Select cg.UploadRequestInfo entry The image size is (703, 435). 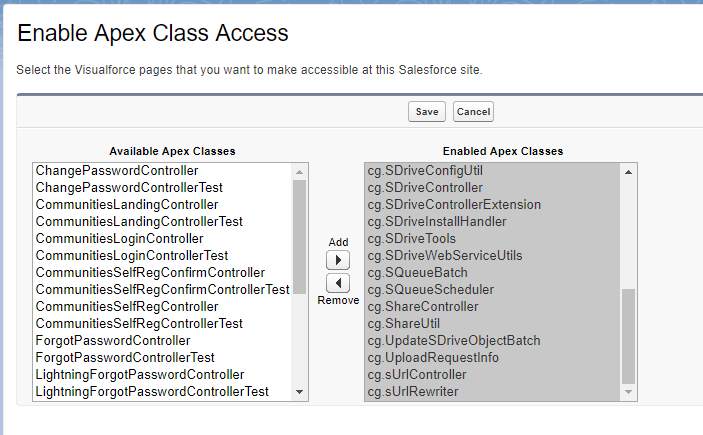coord(433,357)
